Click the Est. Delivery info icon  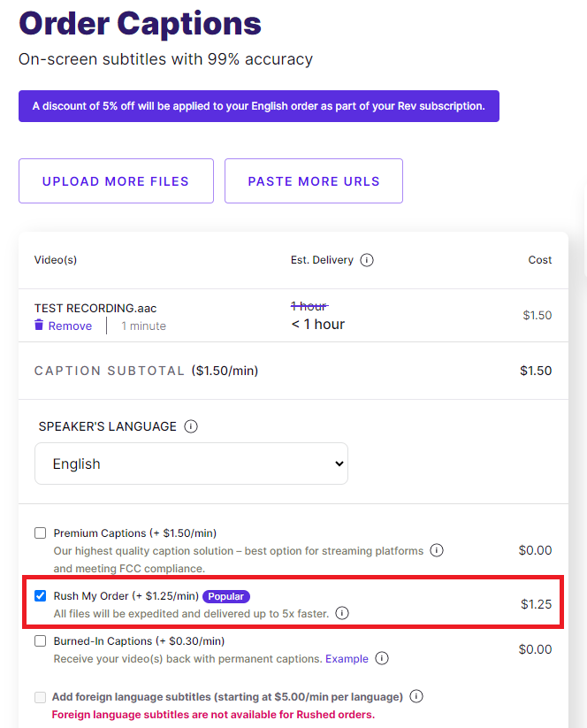click(367, 260)
